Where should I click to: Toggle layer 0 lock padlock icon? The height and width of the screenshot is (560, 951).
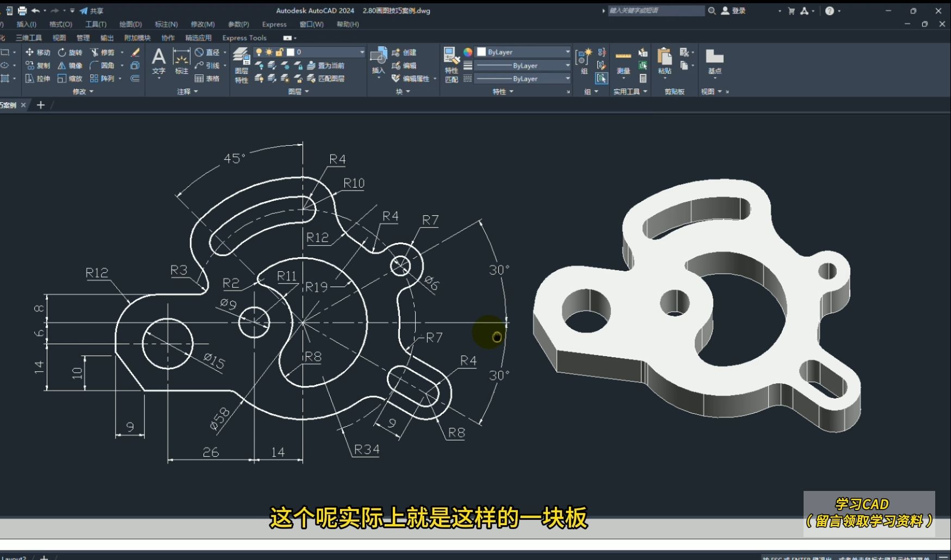[x=279, y=52]
